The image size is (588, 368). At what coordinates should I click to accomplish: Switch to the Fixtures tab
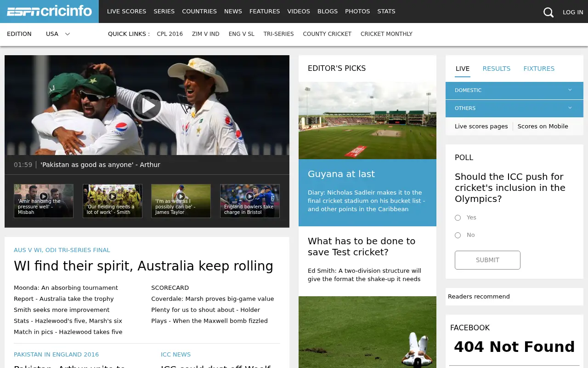pos(539,69)
